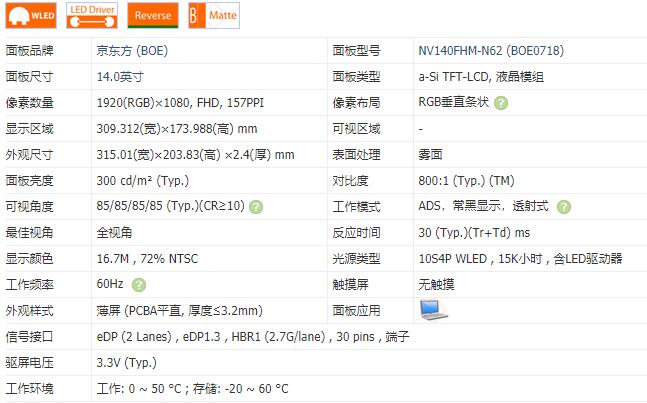Screen dimensions: 647x403
Task: Click the 最佳视角 row label
Action: coord(29,233)
